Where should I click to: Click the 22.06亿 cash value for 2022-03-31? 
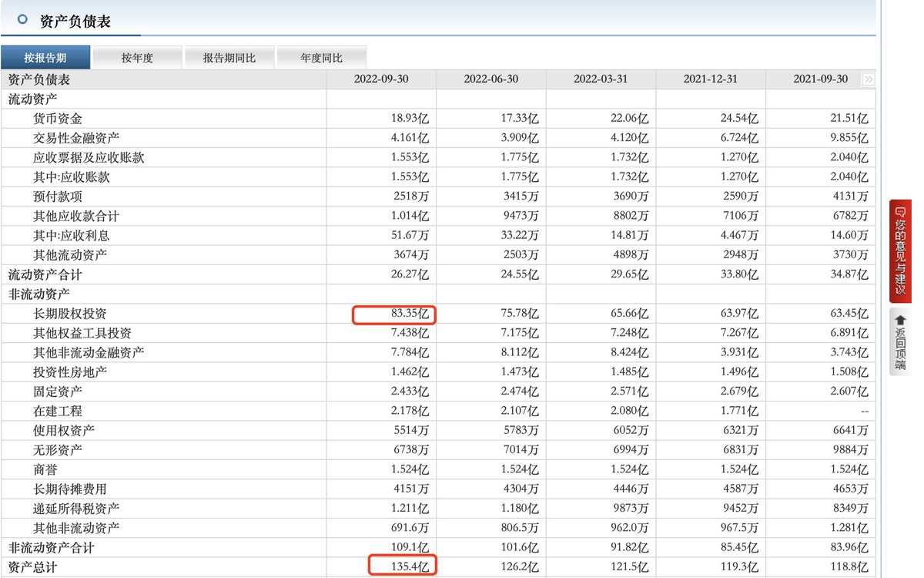pos(630,119)
